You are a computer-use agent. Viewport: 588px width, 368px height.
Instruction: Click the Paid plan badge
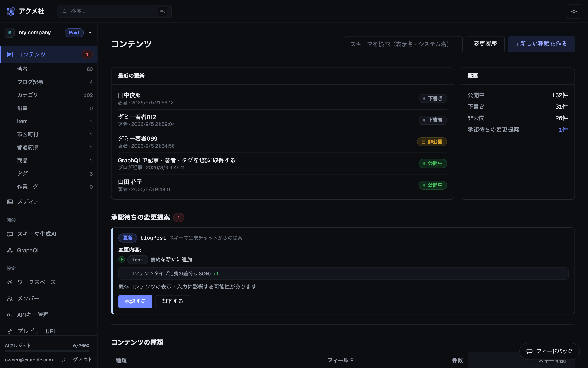pyautogui.click(x=74, y=33)
